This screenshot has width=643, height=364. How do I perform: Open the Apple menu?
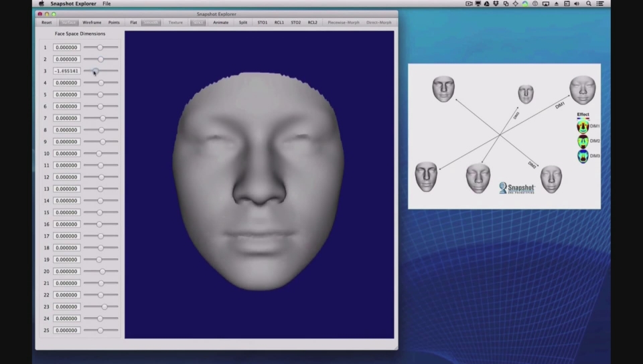[42, 3]
